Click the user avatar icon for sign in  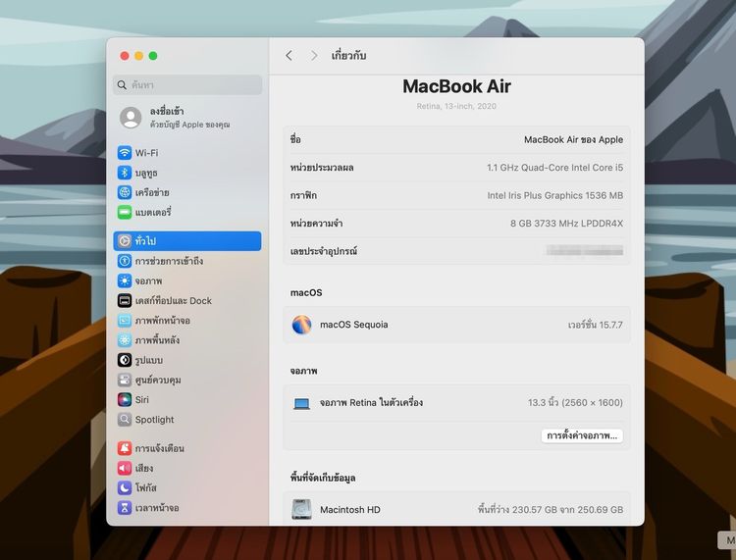click(x=131, y=118)
